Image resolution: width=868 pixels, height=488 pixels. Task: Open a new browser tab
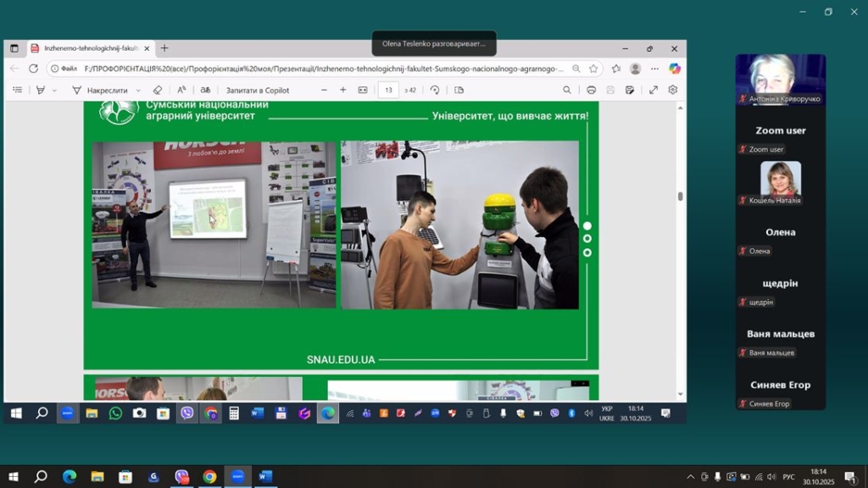pos(164,48)
